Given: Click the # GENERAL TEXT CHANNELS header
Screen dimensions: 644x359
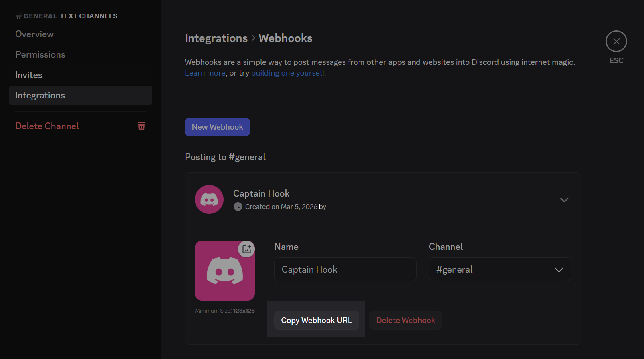Looking at the screenshot, I should click(x=67, y=16).
